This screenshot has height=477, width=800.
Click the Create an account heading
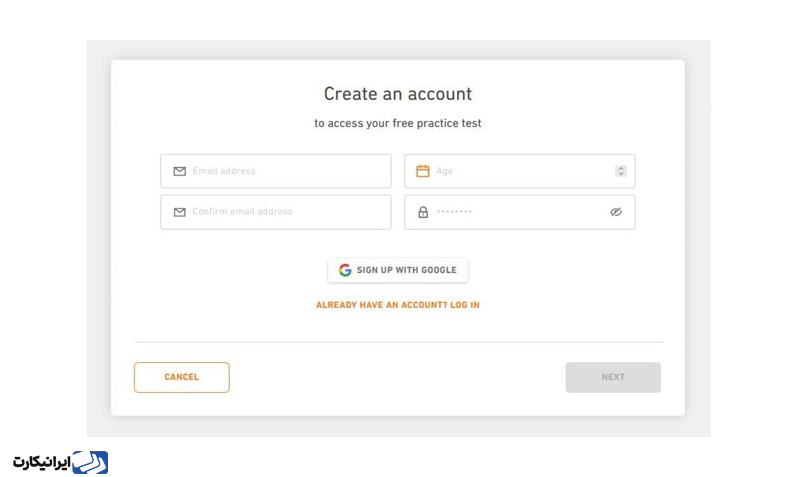[x=398, y=94]
